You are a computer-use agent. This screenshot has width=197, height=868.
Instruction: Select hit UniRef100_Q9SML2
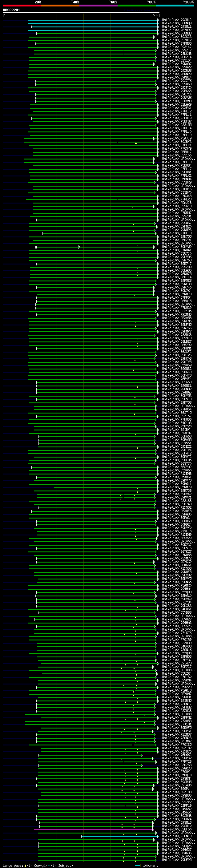[x=176, y=20]
